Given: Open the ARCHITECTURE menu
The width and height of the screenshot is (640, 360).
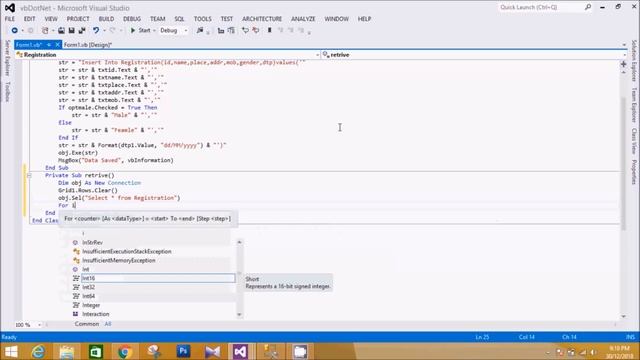Looking at the screenshot, I should tap(262, 19).
